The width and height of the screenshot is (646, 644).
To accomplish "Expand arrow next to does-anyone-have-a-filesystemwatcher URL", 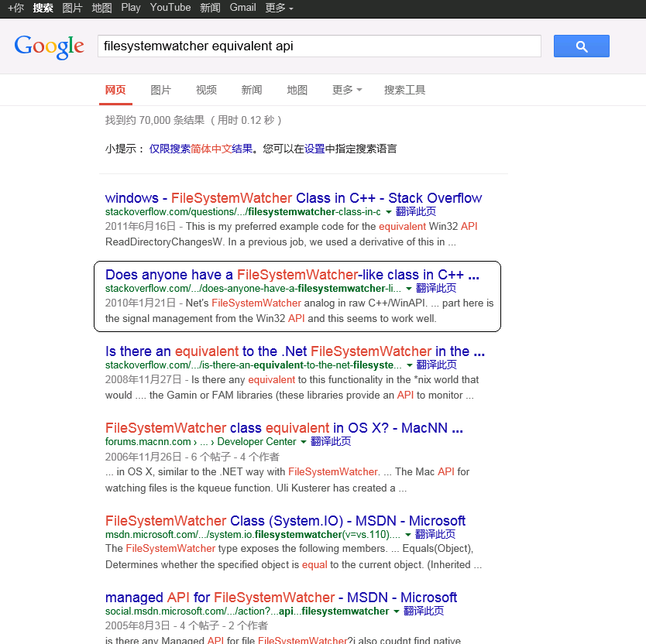I will [408, 289].
